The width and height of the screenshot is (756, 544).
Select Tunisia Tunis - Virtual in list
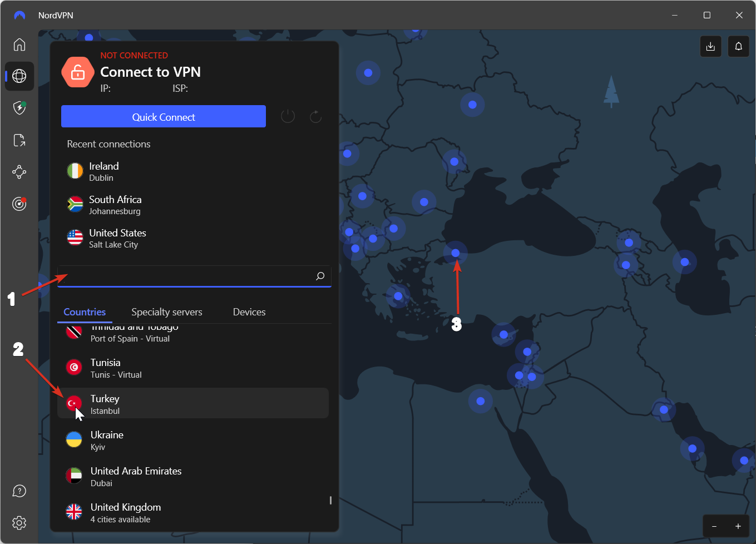[193, 367]
